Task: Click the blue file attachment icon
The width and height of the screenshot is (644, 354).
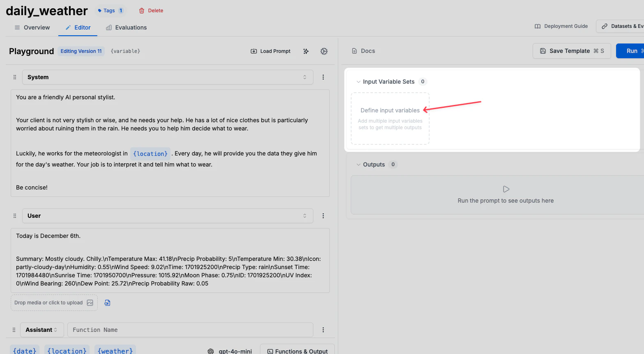Action: pos(107,303)
